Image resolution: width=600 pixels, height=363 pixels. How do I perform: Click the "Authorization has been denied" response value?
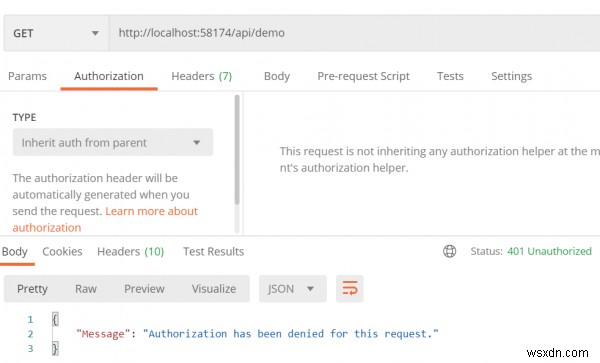291,334
